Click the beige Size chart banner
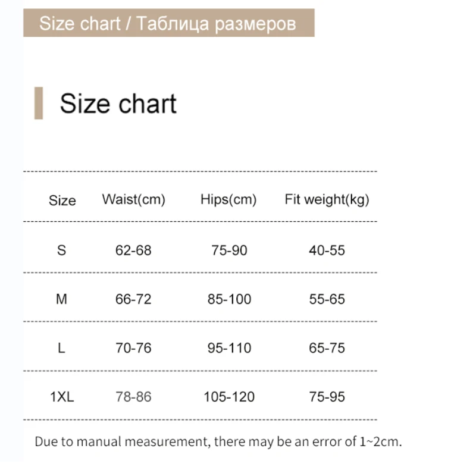Image resolution: width=476 pixels, height=476 pixels. [169, 23]
